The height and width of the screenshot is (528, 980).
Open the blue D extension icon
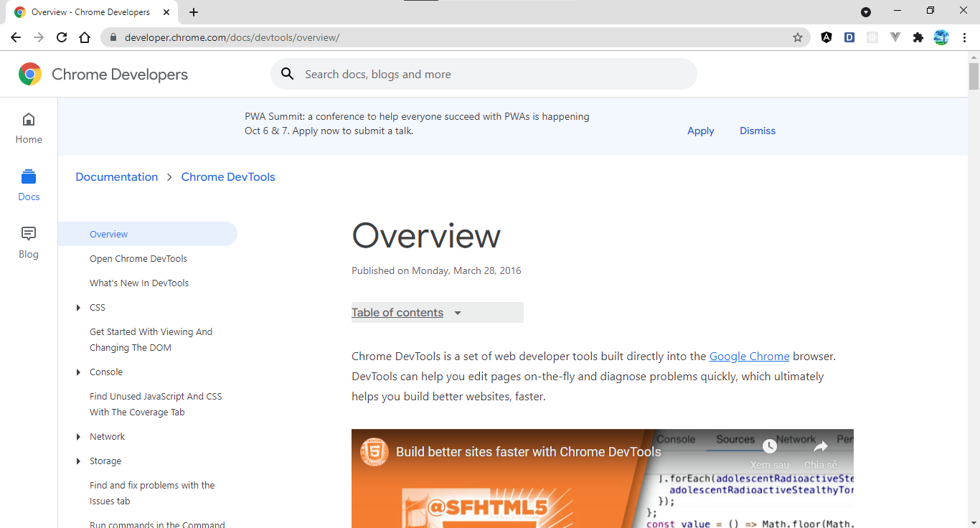coord(849,37)
